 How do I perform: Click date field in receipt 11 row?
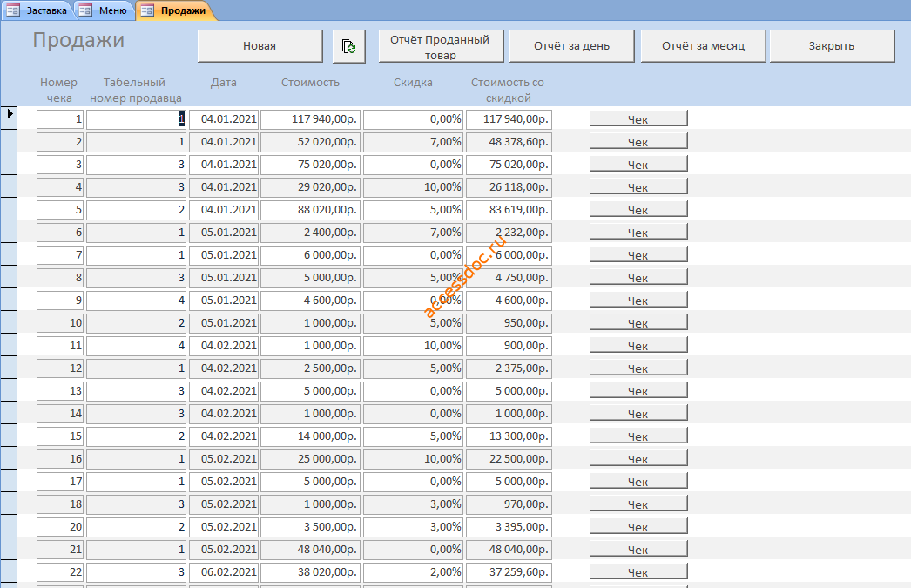point(224,346)
